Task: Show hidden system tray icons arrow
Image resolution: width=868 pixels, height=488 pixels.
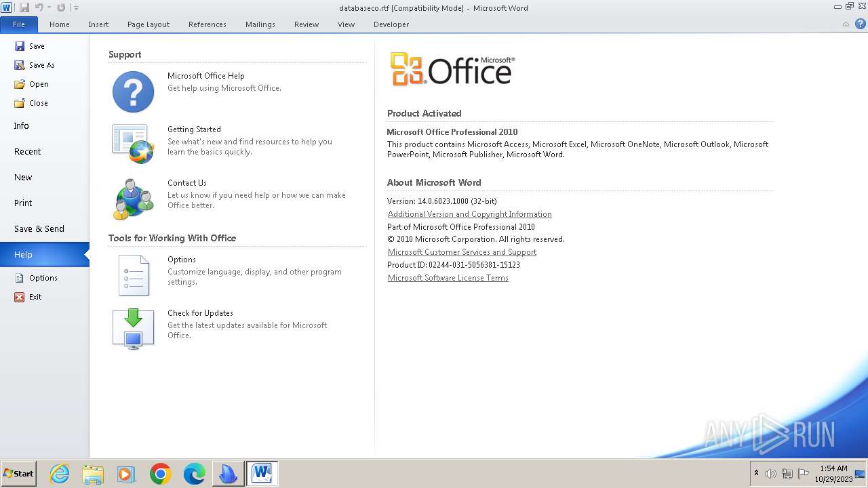Action: point(756,474)
